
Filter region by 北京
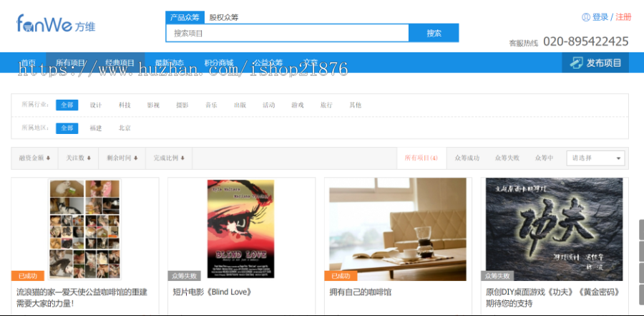coord(125,128)
